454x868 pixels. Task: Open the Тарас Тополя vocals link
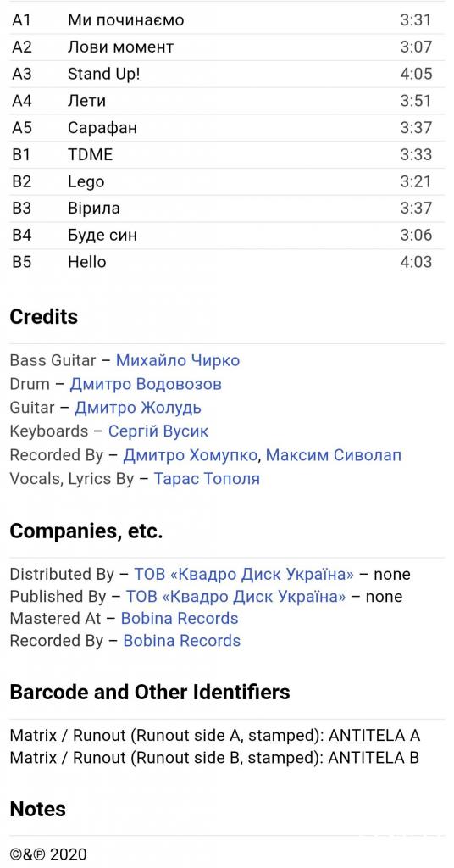pos(207,478)
